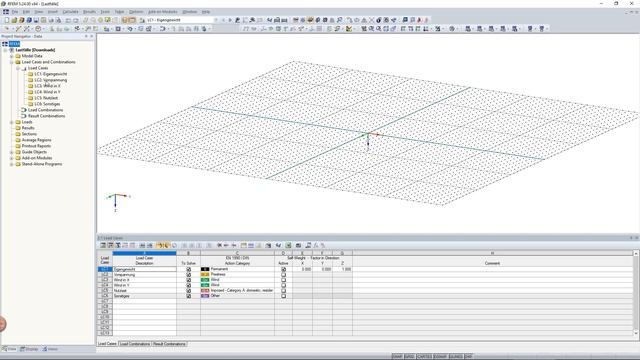This screenshot has height=360, width=640.
Task: Toggle To Solve checkbox for Eigengewicht
Action: pos(189,269)
